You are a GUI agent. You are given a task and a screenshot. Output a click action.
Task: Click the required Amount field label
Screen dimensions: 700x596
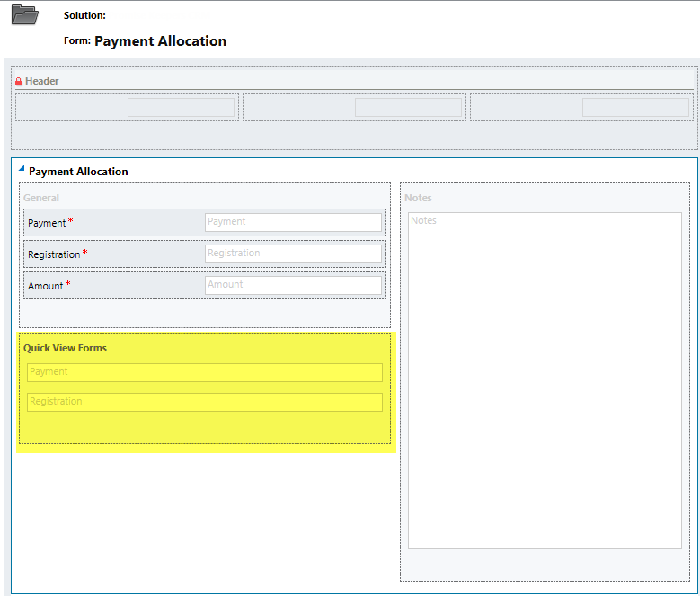coord(46,286)
